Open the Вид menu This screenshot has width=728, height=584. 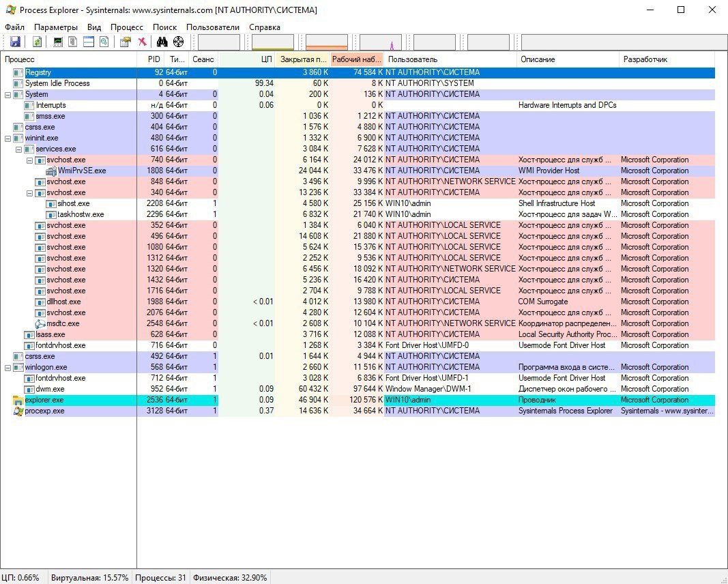tap(93, 27)
